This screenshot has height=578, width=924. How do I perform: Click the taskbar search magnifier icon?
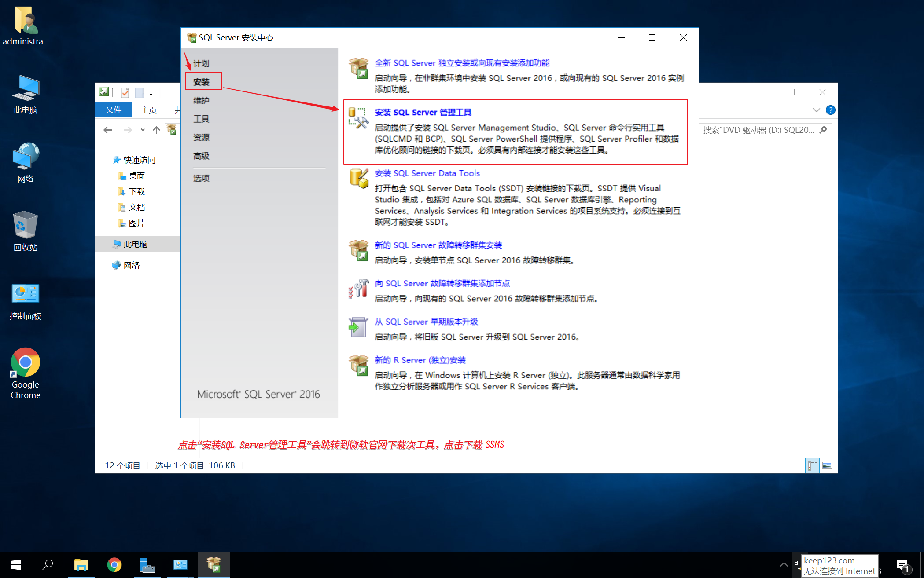48,565
